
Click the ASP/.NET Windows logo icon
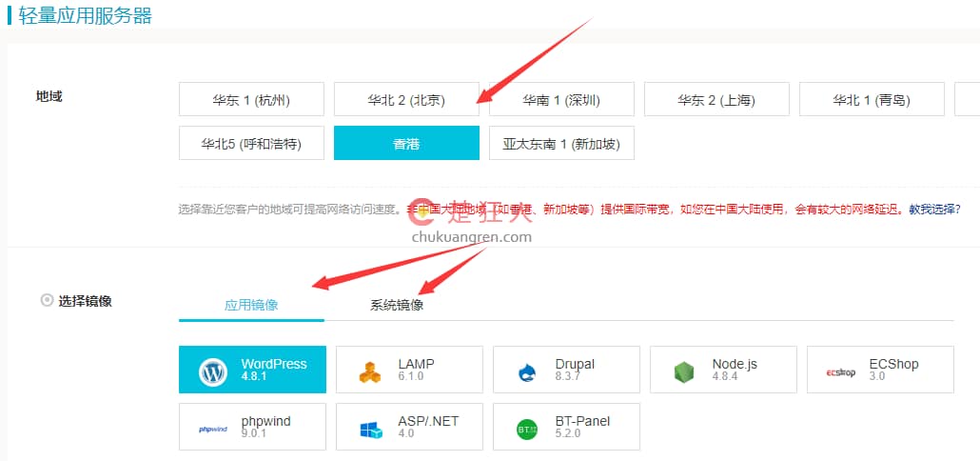(x=370, y=429)
